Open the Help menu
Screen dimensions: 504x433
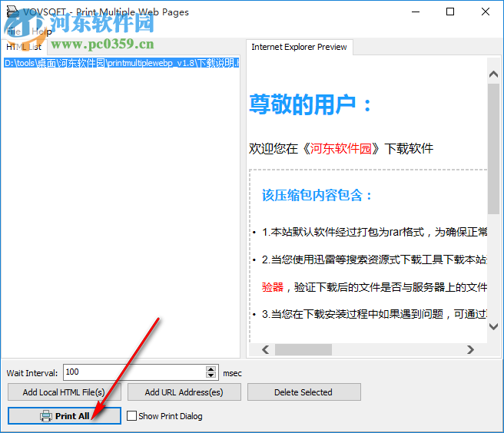41,31
